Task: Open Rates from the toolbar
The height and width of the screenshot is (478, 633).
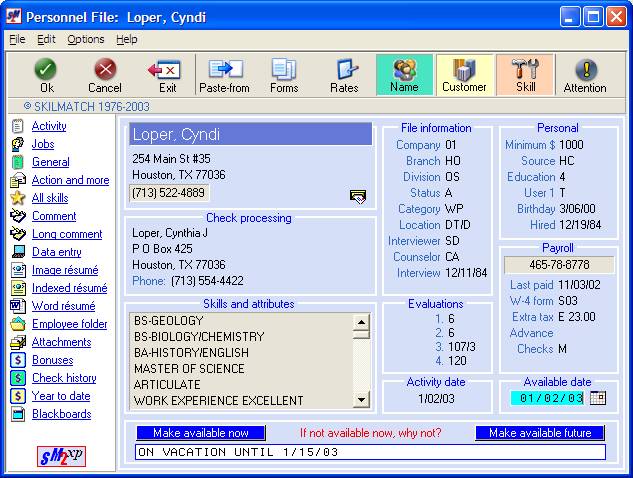Action: point(344,69)
